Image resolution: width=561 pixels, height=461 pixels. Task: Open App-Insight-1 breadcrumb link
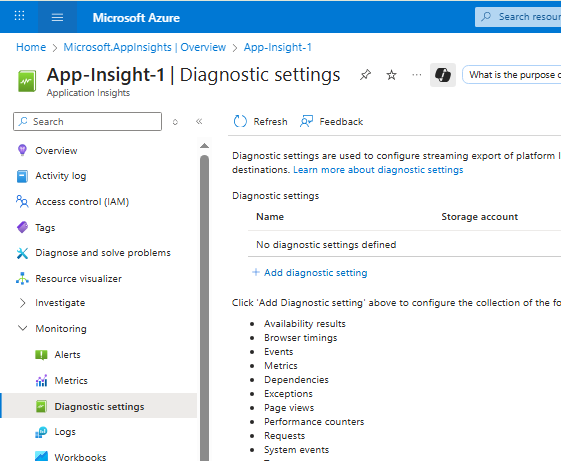pyautogui.click(x=278, y=47)
